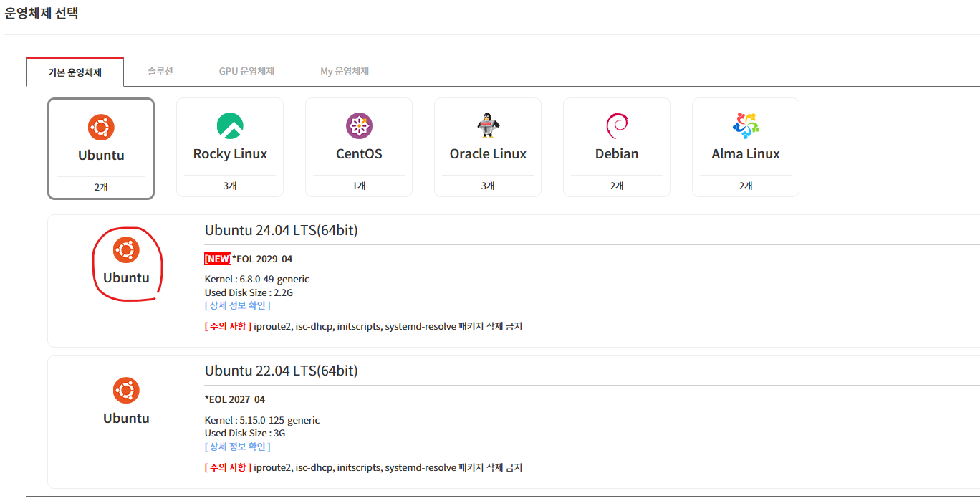Click the 운영체제 선택 heading
The image size is (980, 501).
(41, 14)
